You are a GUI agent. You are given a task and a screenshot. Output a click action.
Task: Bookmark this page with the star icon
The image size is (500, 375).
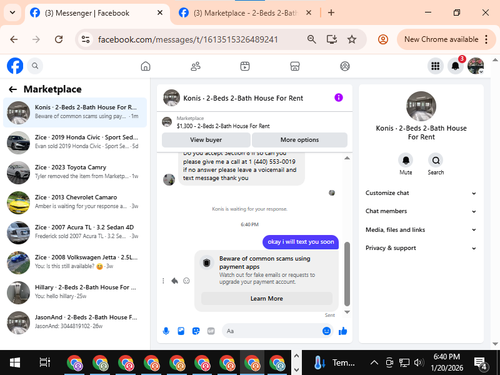(x=352, y=40)
